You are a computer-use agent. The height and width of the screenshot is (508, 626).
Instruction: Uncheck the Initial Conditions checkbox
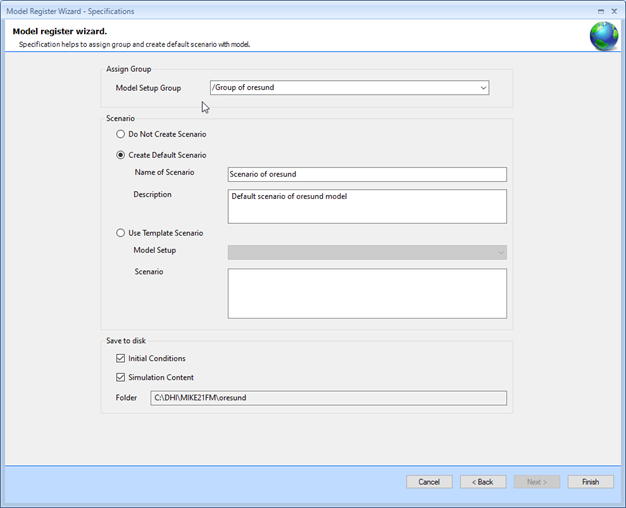click(x=120, y=358)
